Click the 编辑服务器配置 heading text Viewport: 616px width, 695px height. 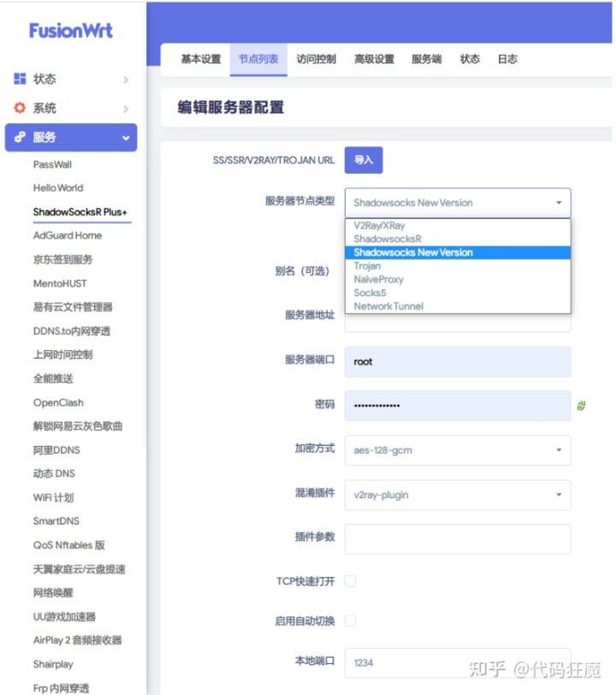(230, 107)
